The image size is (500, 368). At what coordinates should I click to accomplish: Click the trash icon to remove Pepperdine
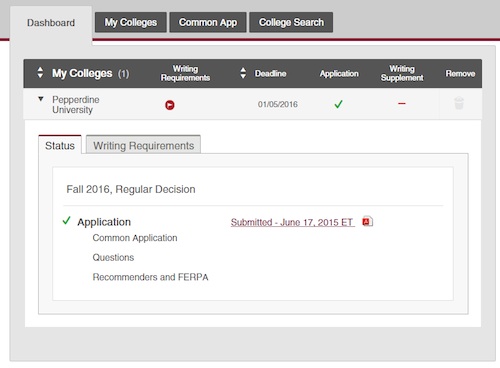[459, 103]
